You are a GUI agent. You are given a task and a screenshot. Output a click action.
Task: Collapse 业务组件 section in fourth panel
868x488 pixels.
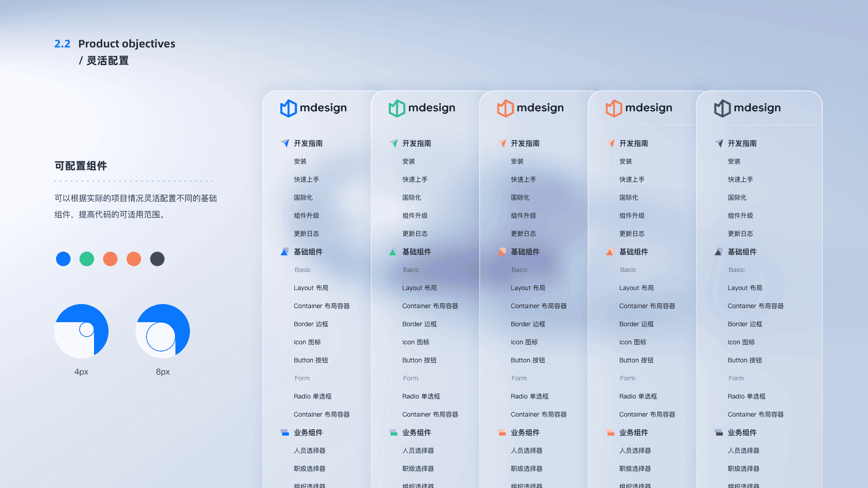pos(633,432)
